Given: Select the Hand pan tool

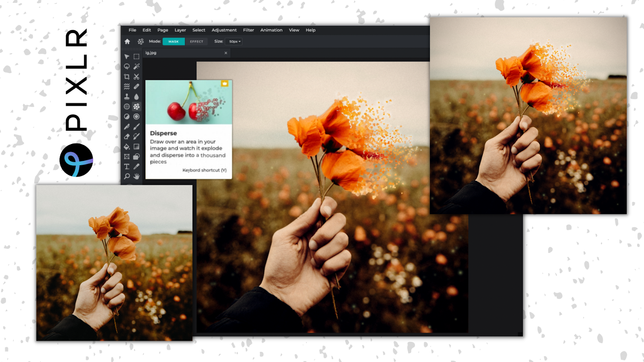Looking at the screenshot, I should (x=136, y=176).
